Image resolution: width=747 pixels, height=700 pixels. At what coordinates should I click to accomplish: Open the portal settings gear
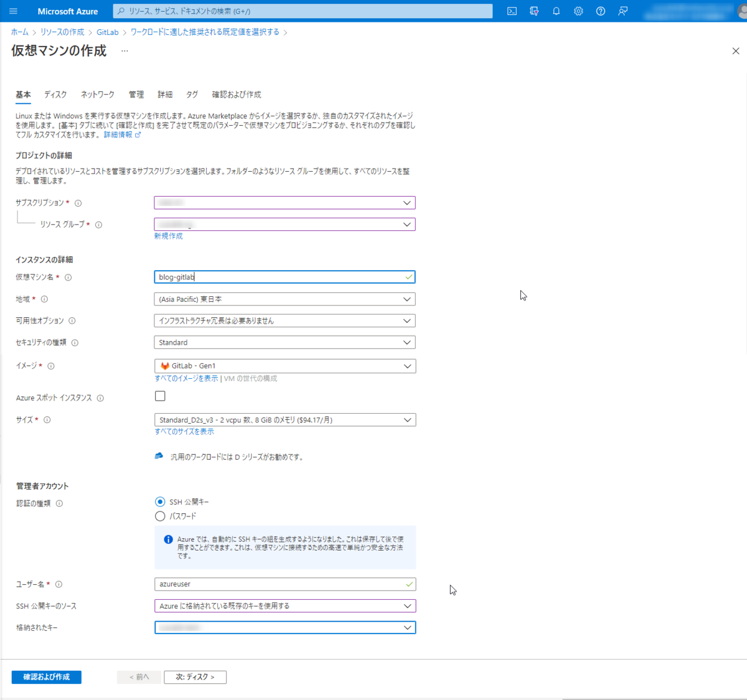tap(578, 11)
